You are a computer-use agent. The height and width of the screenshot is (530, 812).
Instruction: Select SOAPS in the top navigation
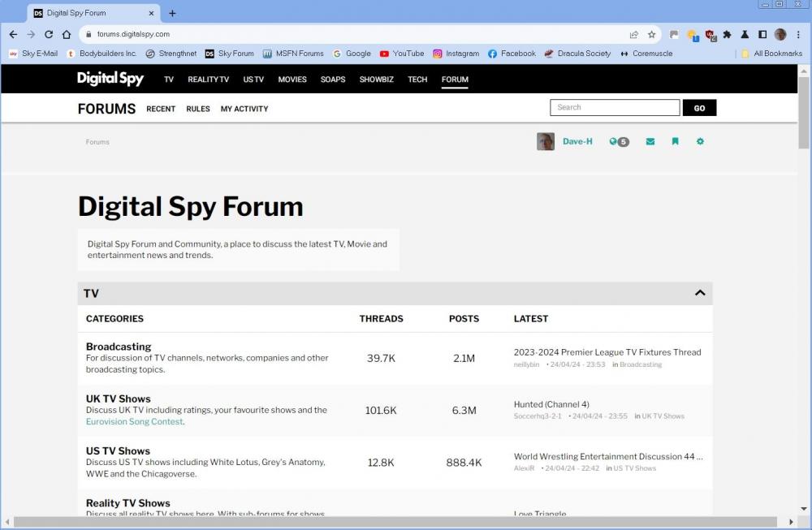click(333, 80)
